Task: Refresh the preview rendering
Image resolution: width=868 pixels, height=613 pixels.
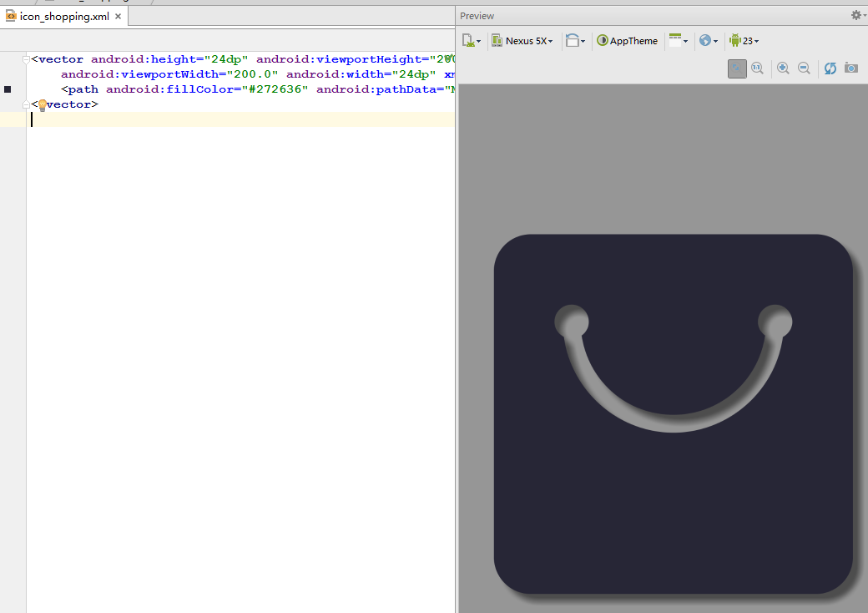Action: (x=830, y=68)
